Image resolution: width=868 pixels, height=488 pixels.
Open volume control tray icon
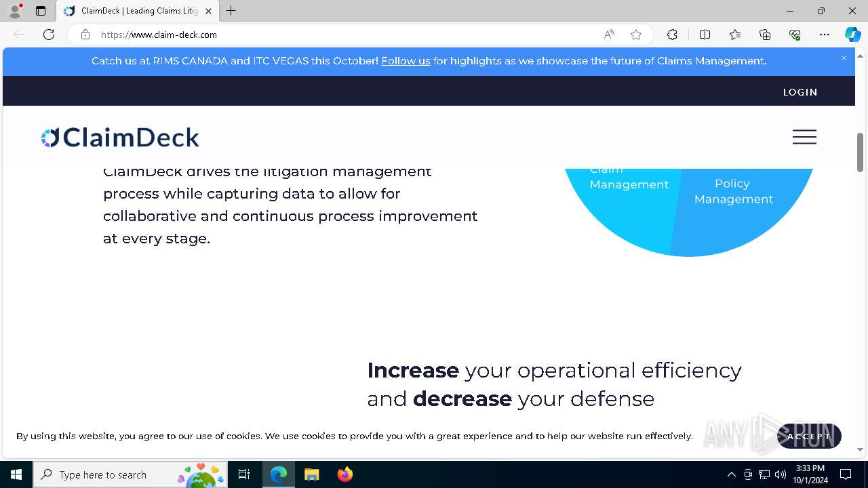point(781,474)
